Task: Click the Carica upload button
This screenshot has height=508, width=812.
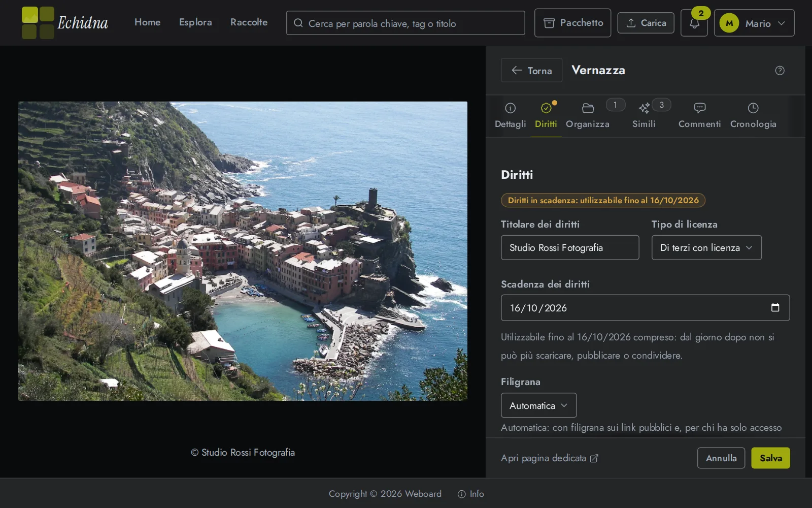Action: coord(646,23)
